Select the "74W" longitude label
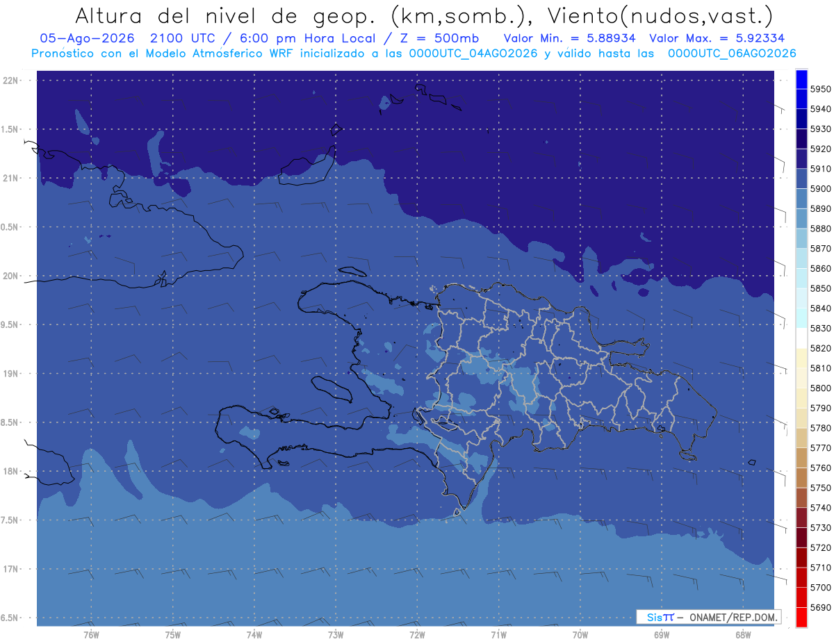Viewport: 834px width, 644px height. coord(254,636)
